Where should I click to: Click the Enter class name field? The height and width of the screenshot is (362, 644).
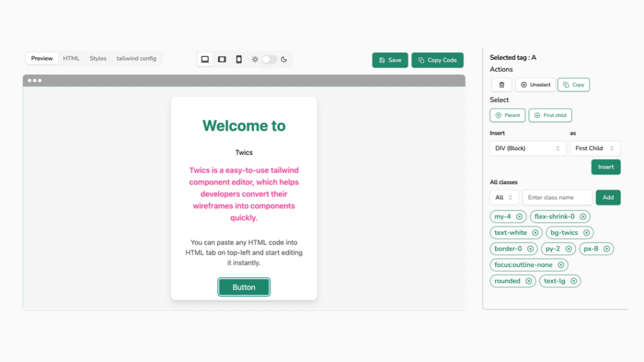(x=557, y=197)
